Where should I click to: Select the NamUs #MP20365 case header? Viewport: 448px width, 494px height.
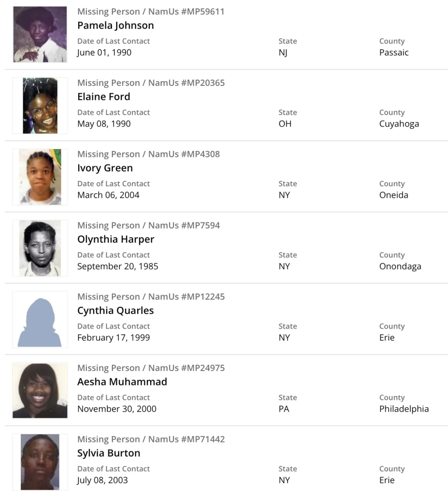[151, 83]
